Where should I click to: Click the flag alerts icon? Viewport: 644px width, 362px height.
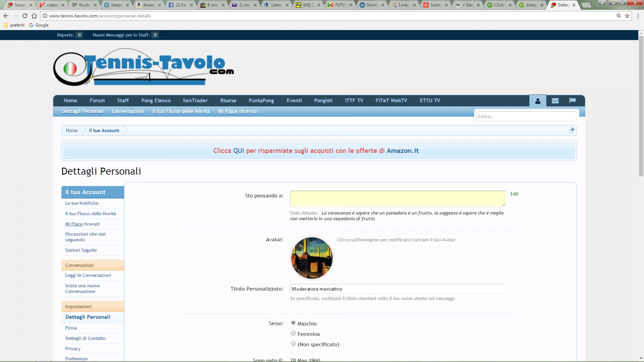click(x=572, y=101)
